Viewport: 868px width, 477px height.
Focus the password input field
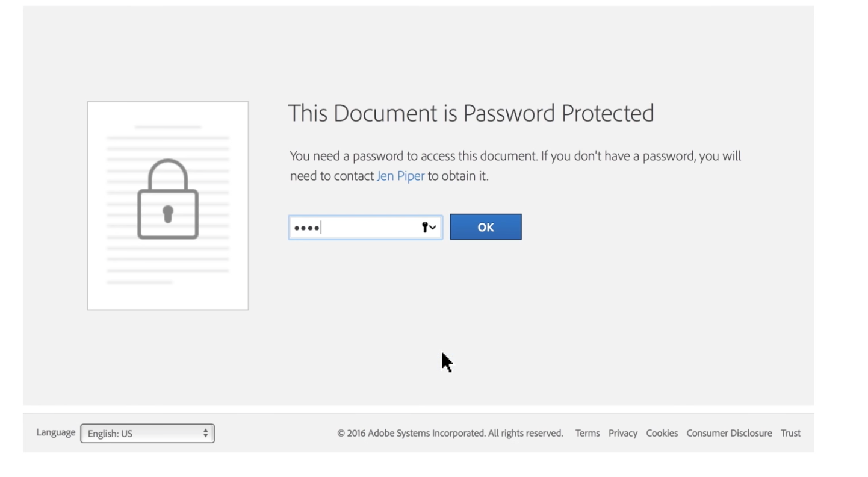[355, 228]
